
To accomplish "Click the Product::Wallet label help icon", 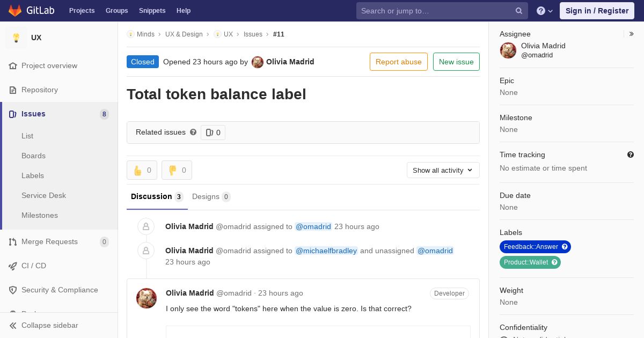I will coord(554,262).
